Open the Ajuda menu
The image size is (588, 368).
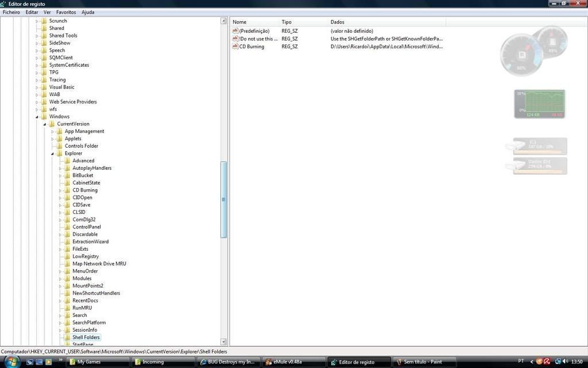[88, 12]
